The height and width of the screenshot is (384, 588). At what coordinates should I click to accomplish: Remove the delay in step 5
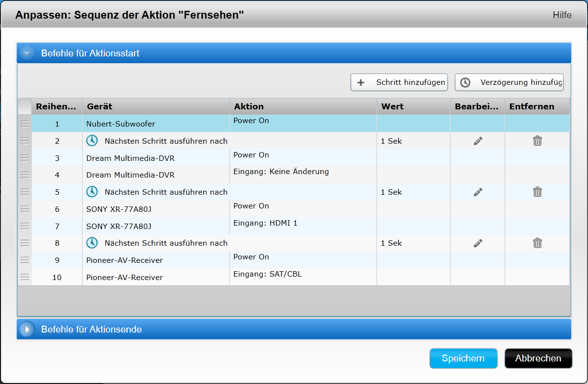click(x=537, y=192)
